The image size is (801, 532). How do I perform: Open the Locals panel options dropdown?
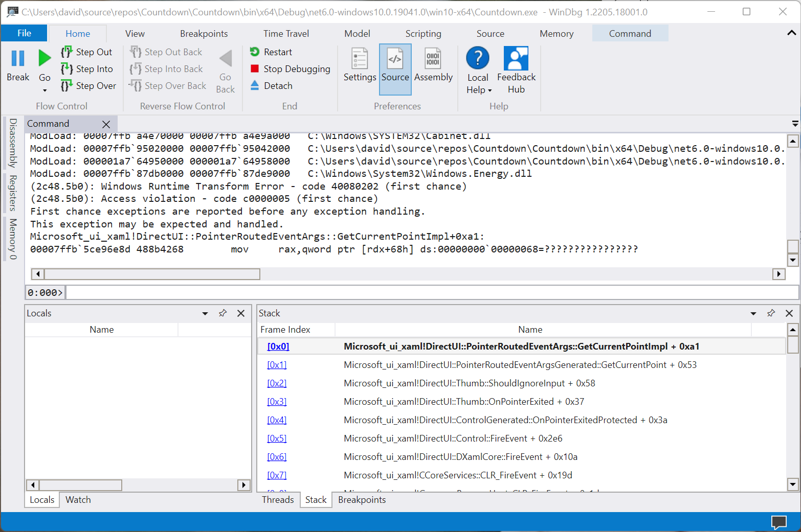pyautogui.click(x=205, y=313)
